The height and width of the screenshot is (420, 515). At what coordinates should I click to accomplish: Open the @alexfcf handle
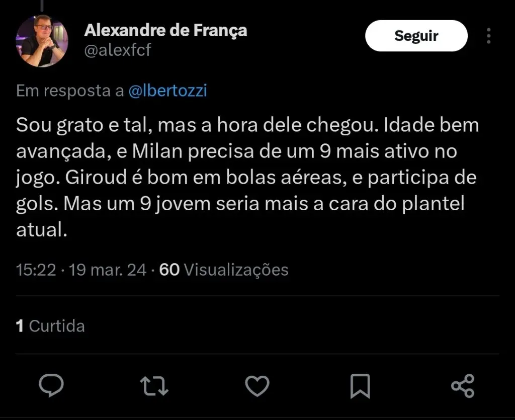coord(117,50)
